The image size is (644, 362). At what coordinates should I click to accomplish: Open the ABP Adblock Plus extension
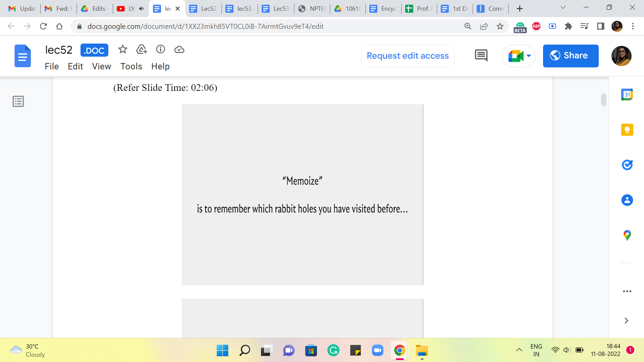point(536,26)
